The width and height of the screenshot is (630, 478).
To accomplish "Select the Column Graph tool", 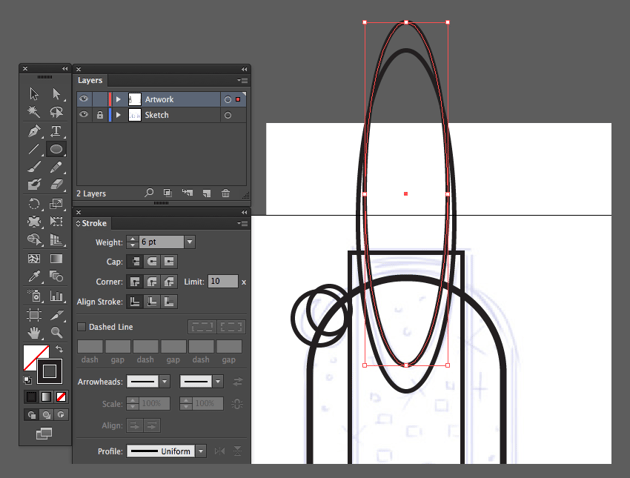I will pyautogui.click(x=56, y=296).
